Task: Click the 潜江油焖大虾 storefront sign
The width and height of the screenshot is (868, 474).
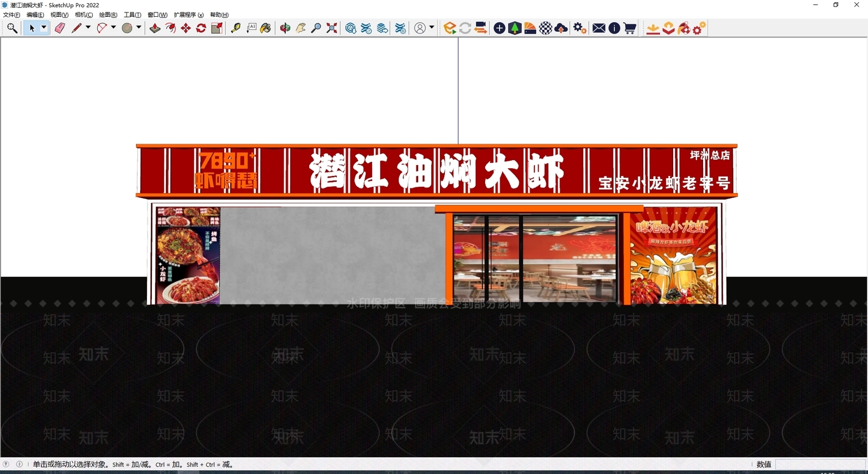Action: click(x=437, y=171)
